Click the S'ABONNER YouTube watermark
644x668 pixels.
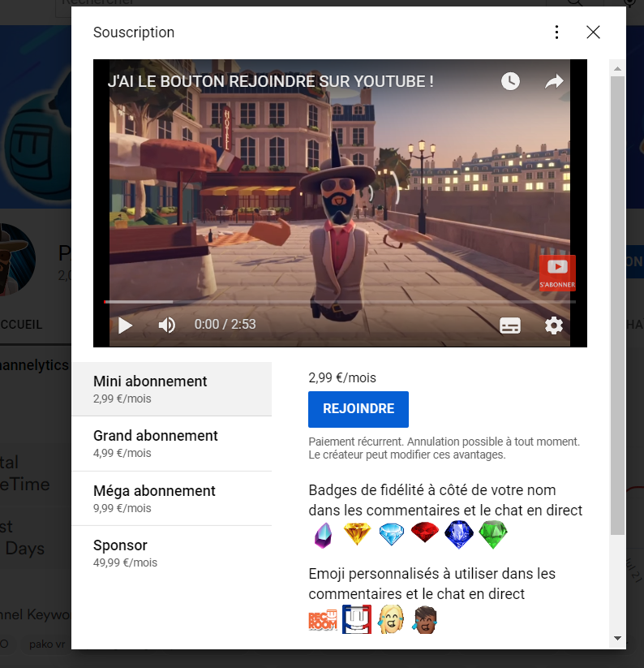pyautogui.click(x=557, y=273)
